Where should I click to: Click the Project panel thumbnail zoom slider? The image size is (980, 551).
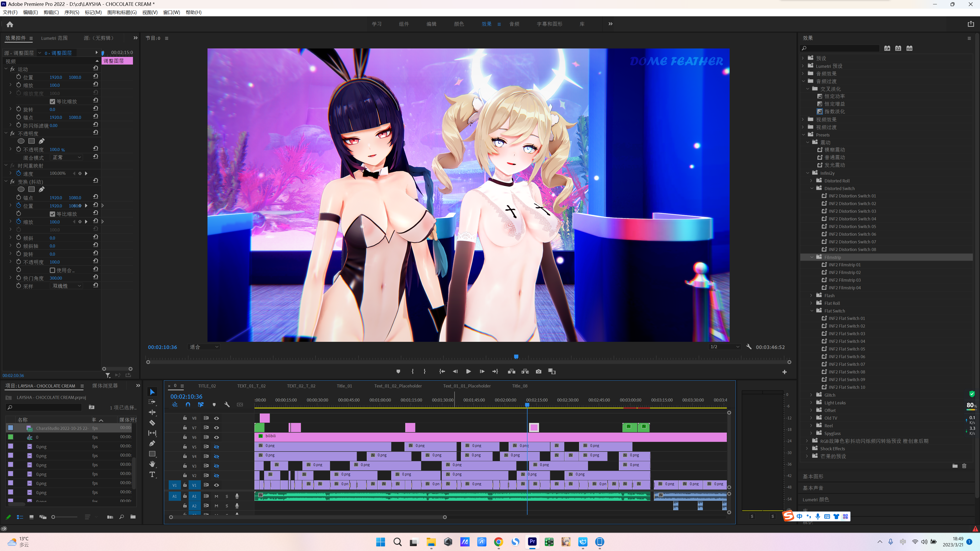[64, 517]
